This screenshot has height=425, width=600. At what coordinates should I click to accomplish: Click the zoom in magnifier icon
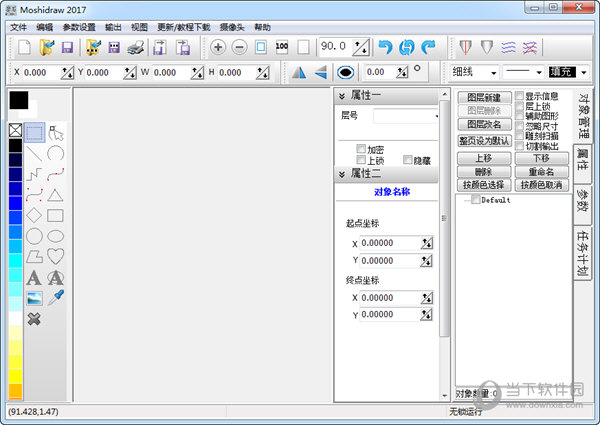[217, 47]
